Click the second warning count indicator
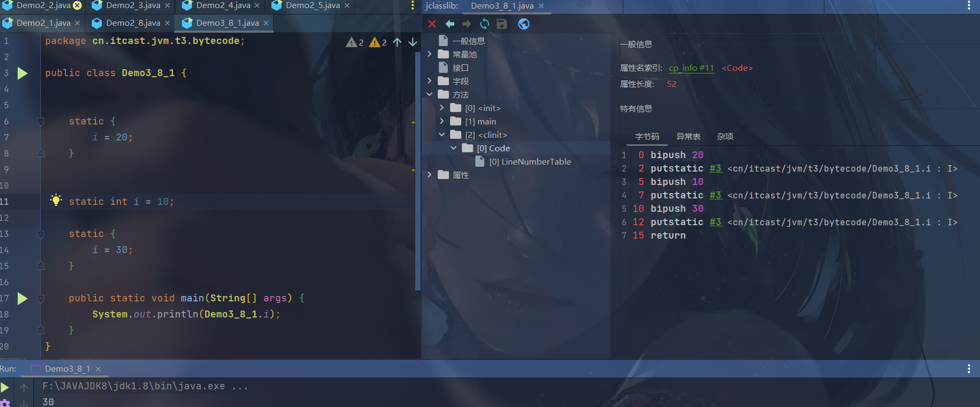This screenshot has width=980, height=407. [378, 42]
